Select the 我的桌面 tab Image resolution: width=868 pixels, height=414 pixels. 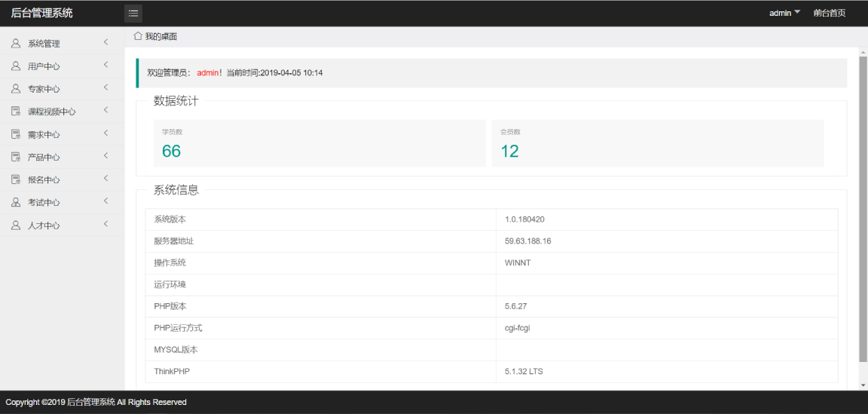click(155, 37)
